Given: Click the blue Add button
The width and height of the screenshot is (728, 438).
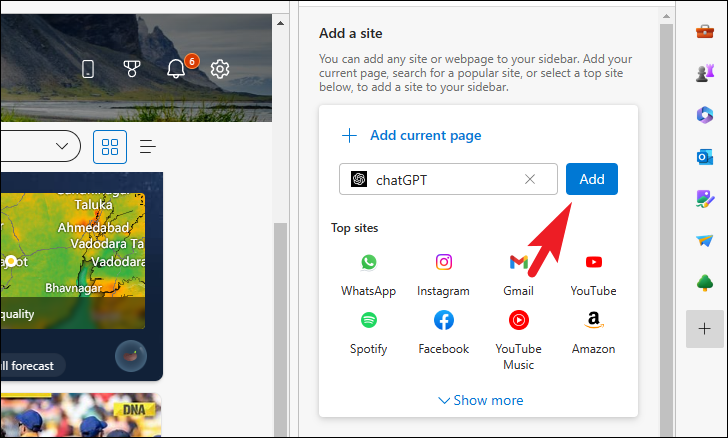Looking at the screenshot, I should click(592, 179).
